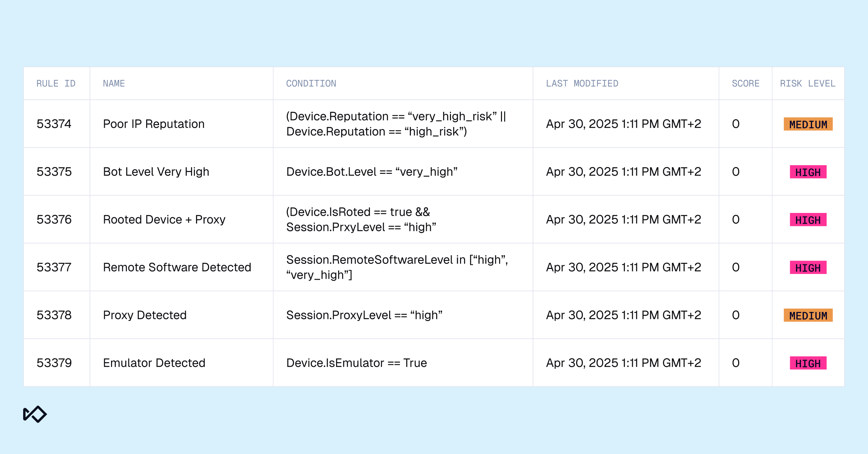Click the LAST MODIFIED column header

tap(582, 83)
